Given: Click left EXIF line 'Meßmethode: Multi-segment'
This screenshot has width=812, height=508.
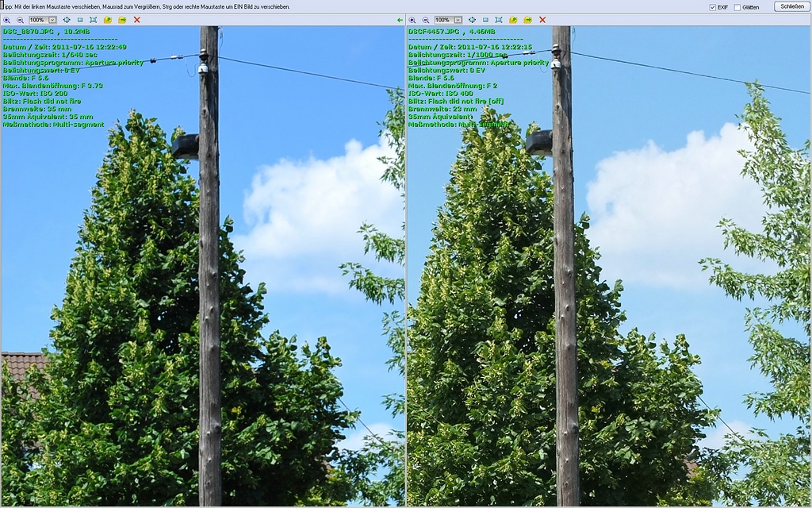Looking at the screenshot, I should point(53,125).
